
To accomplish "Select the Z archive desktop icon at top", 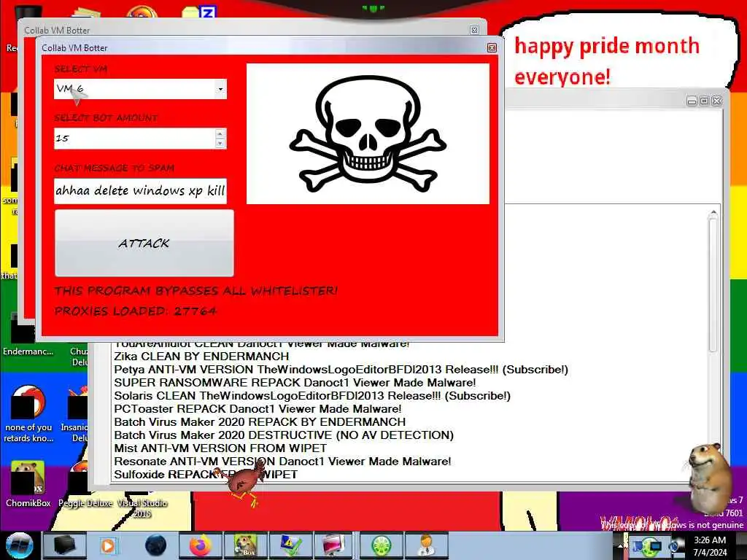I will (200, 12).
